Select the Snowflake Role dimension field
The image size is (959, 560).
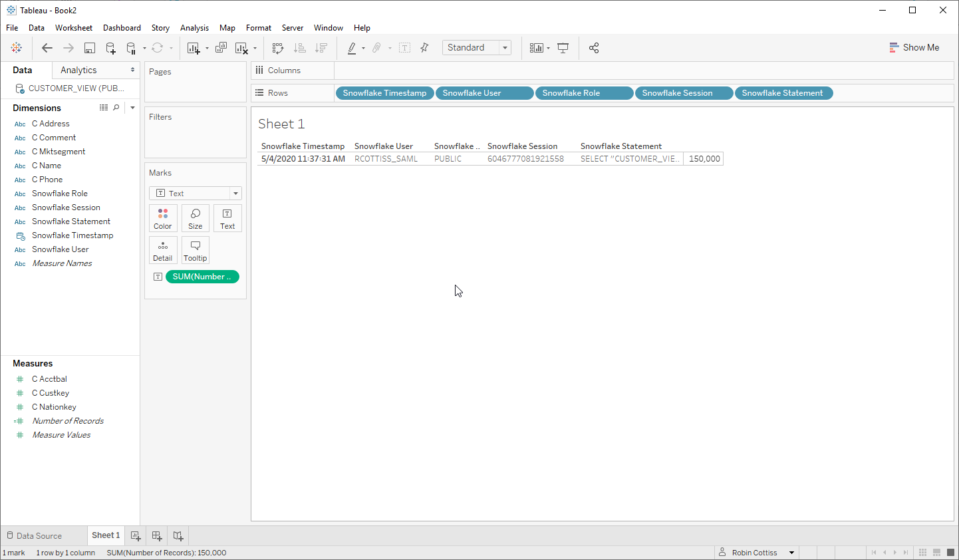click(x=60, y=194)
